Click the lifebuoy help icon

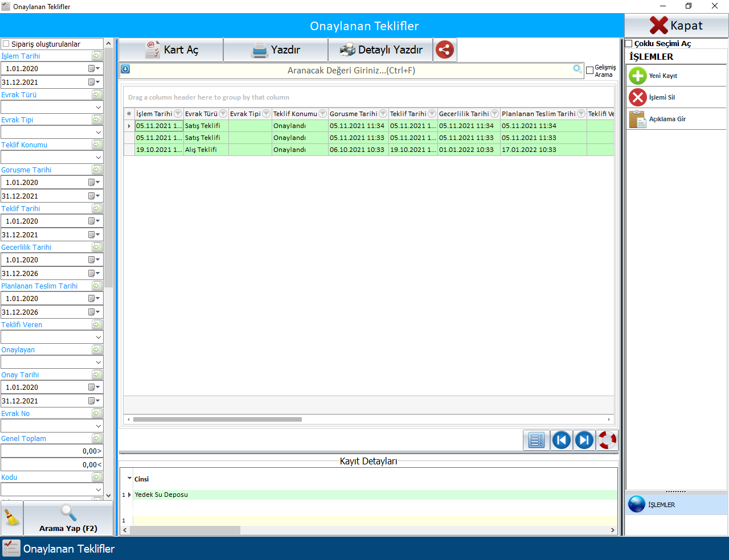(607, 440)
